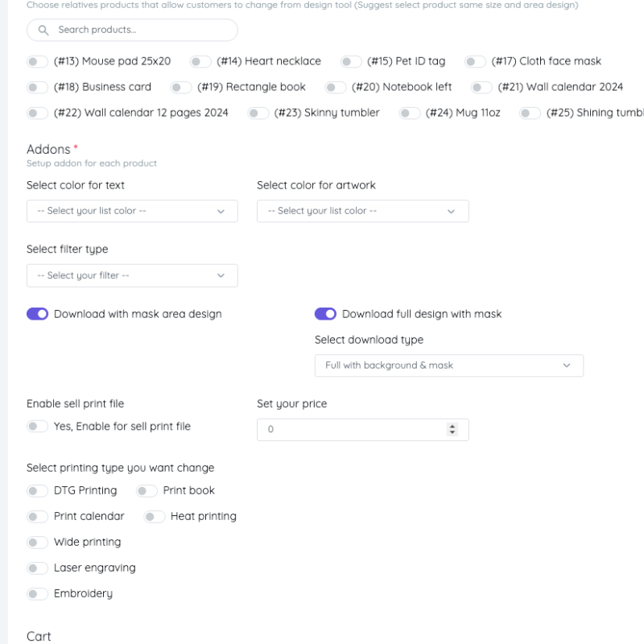
Task: Turn off Download full design with mask
Action: (x=325, y=314)
